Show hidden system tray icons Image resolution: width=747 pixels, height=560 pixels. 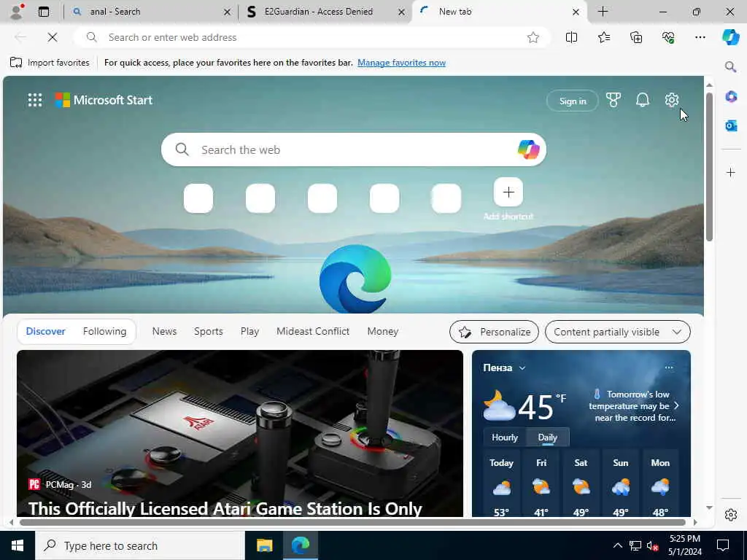click(x=617, y=545)
